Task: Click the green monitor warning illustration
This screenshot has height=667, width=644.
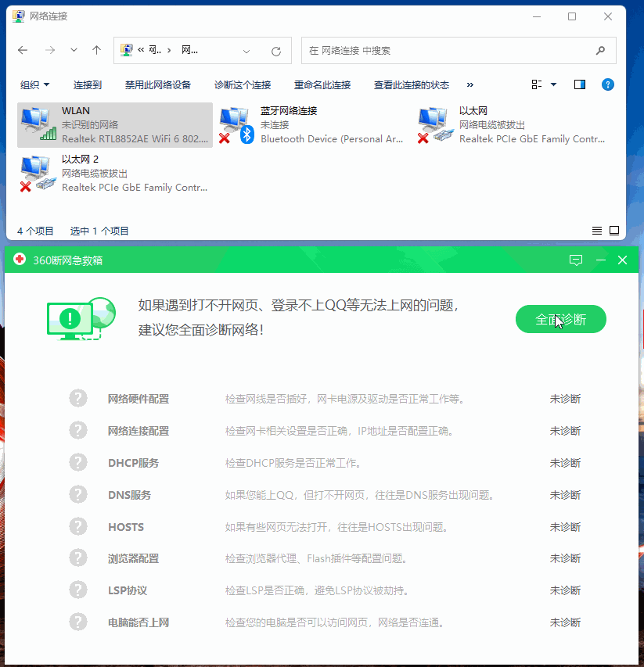Action: pyautogui.click(x=81, y=318)
